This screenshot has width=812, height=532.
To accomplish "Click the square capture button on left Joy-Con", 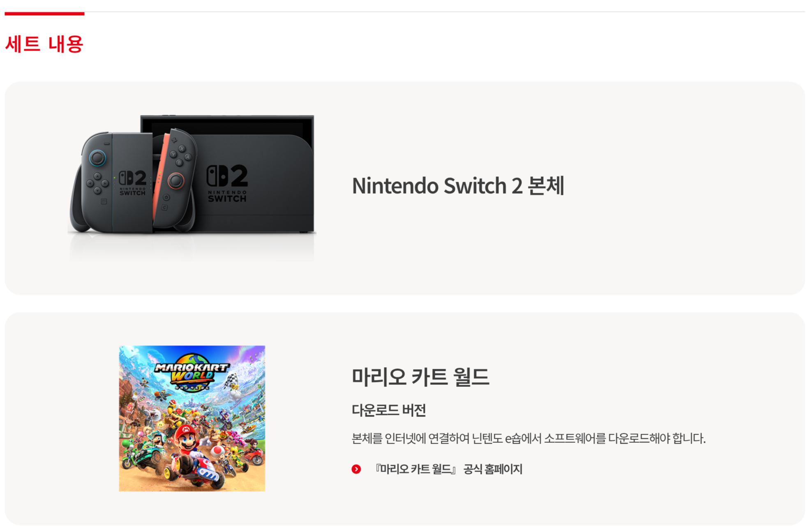I will tap(104, 201).
